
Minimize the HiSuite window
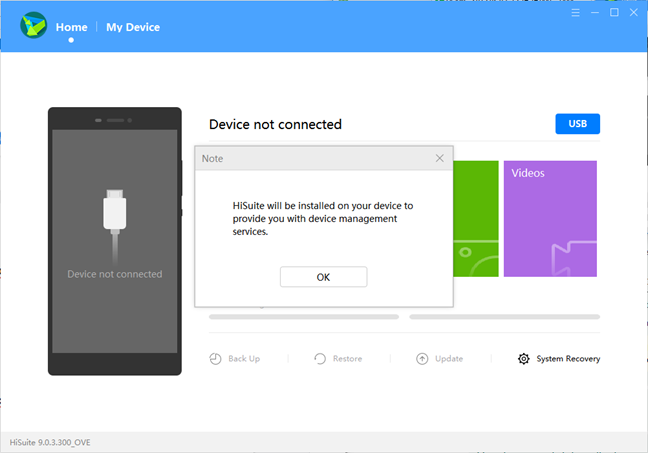(x=595, y=13)
